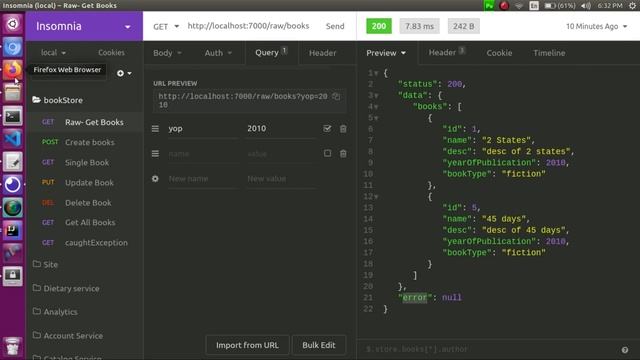This screenshot has height=360, width=640.
Task: Collapse the second book object at line 12
Action: (376, 197)
